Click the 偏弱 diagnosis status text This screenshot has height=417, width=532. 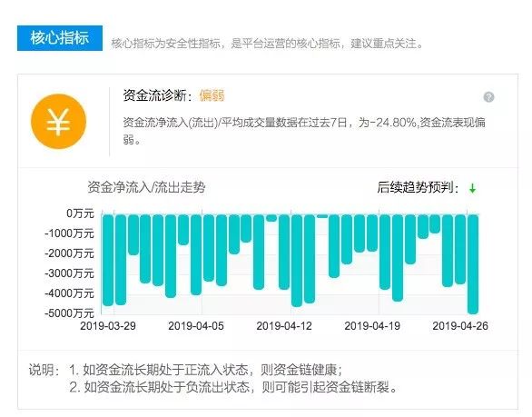coord(212,95)
